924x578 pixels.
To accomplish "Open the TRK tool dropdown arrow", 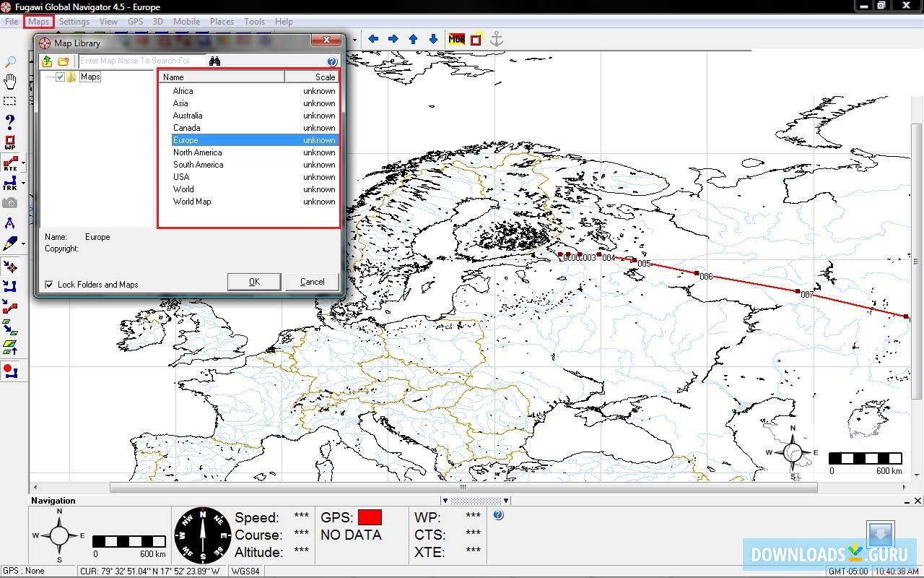I will click(23, 184).
